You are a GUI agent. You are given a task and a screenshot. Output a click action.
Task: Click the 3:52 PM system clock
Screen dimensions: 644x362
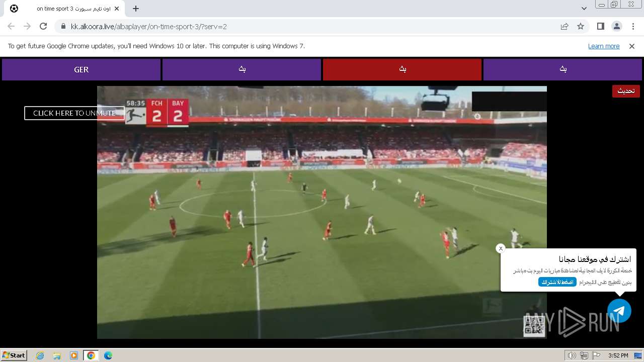(x=618, y=355)
